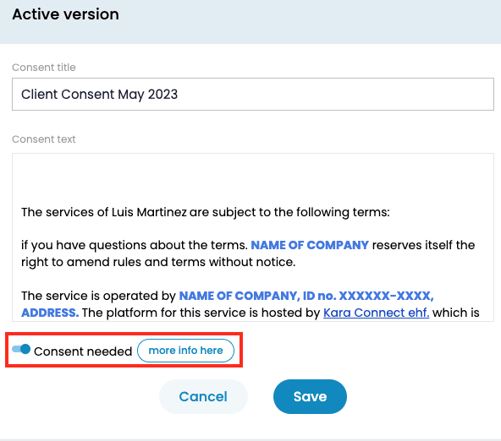Open the 'more info here' button
Viewport: 501px width, 441px height.
click(x=186, y=350)
